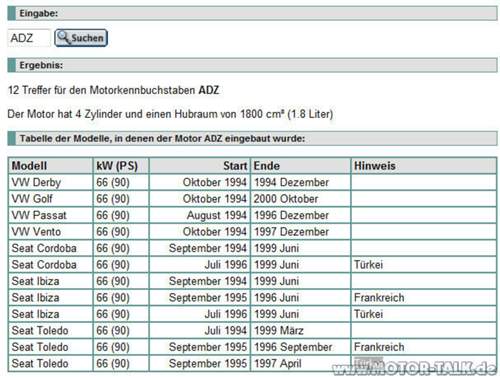The width and height of the screenshot is (500, 378).
Task: Click the Hinweis column header
Action: click(424, 166)
